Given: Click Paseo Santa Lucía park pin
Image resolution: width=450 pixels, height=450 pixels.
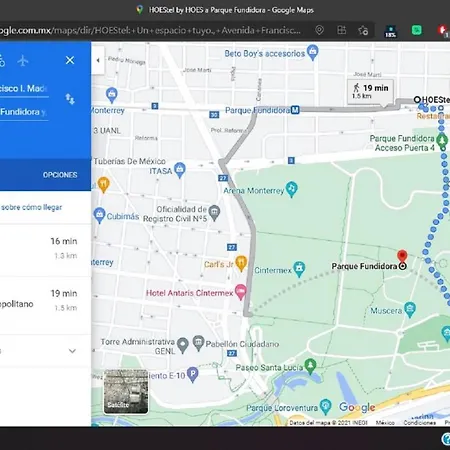Looking at the screenshot, I should point(310,366).
